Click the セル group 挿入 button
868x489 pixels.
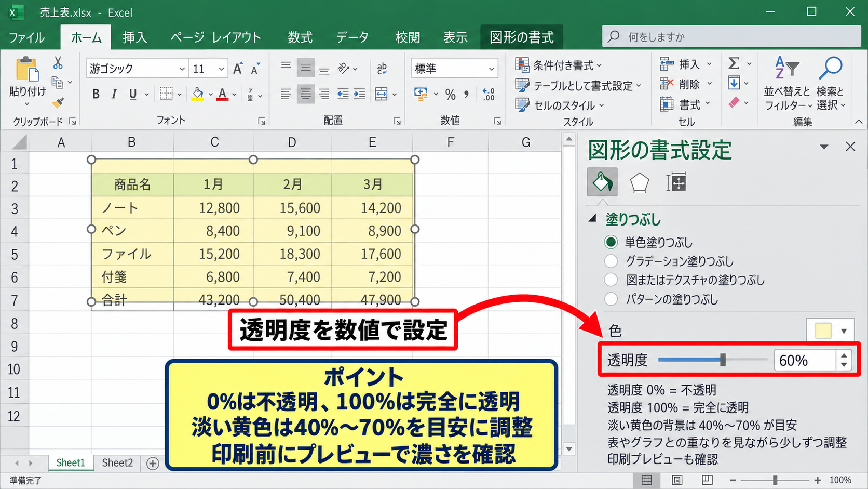coord(685,64)
